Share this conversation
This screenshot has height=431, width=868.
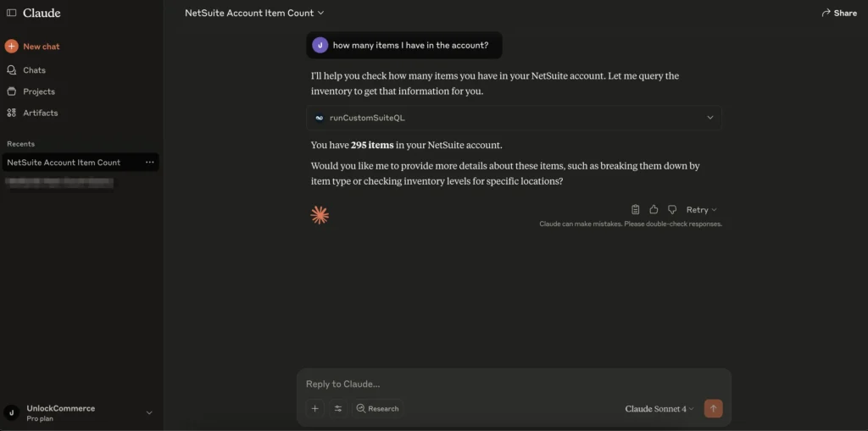[839, 13]
